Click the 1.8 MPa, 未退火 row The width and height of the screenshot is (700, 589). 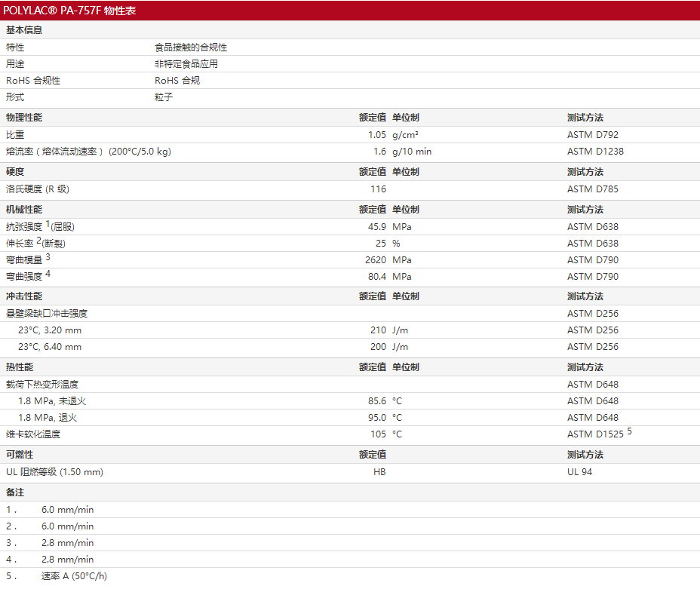52,401
